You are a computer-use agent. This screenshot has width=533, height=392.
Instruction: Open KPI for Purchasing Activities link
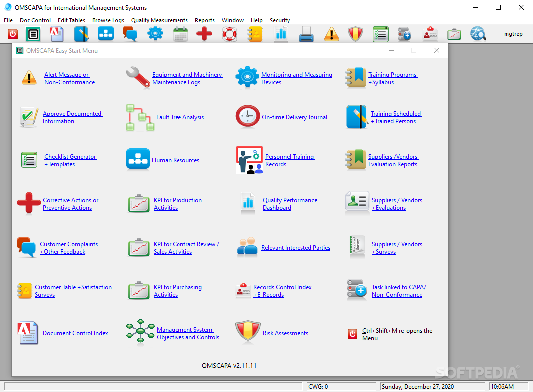(178, 291)
